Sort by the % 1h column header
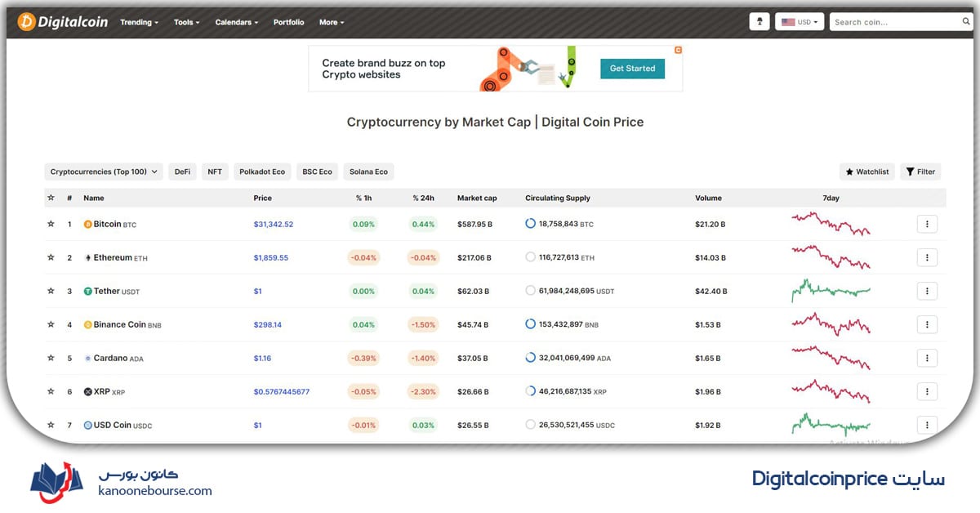This screenshot has width=980, height=513. 364,198
